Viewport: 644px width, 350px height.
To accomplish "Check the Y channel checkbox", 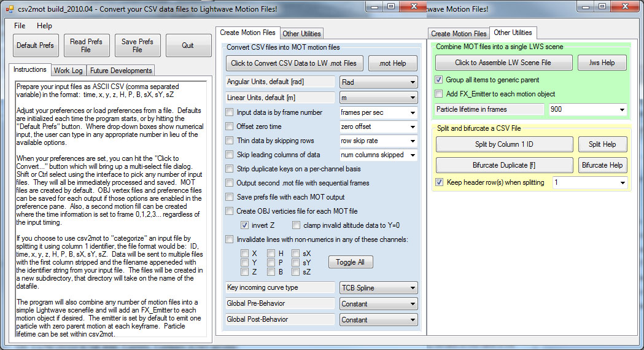I will click(245, 263).
